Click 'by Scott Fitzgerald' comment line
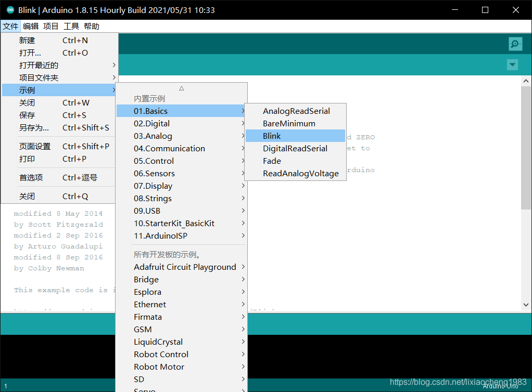532x392 pixels. [x=58, y=225]
